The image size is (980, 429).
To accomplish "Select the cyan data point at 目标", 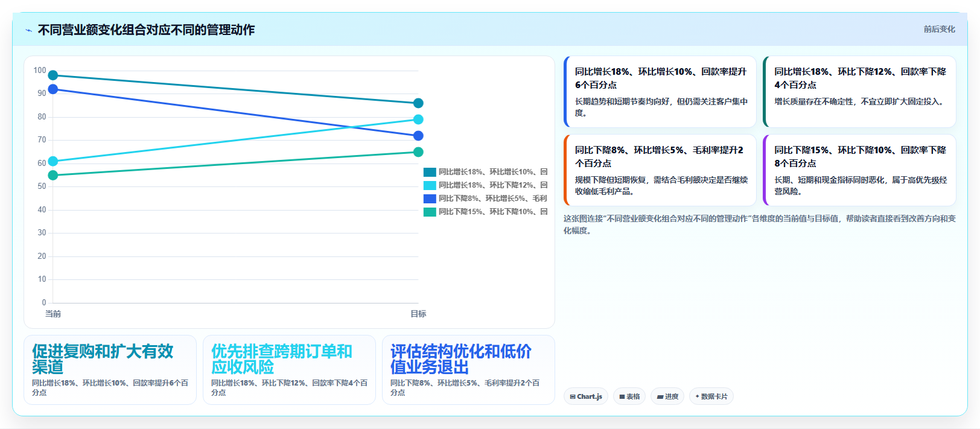I will point(418,119).
